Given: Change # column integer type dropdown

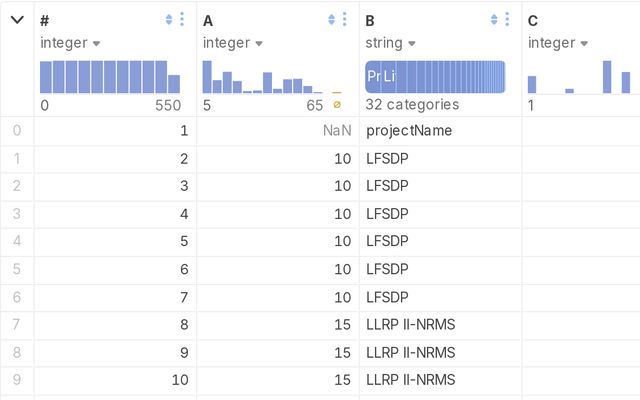Looking at the screenshot, I should 70,43.
